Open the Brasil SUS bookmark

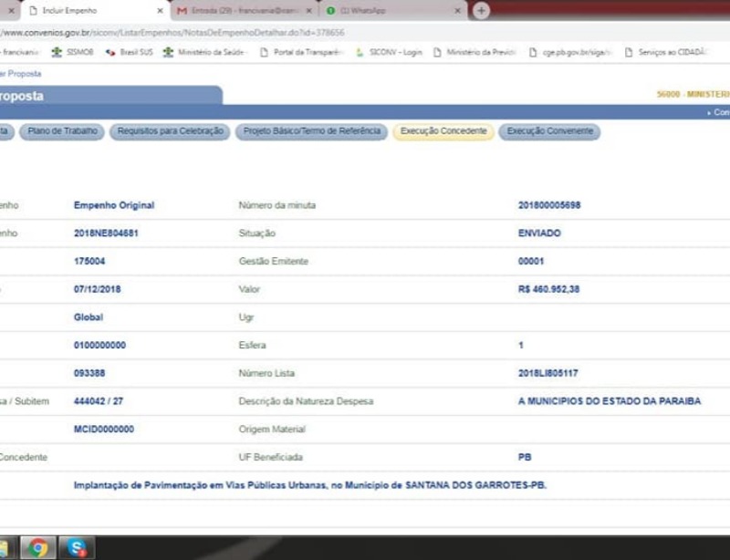pos(130,52)
